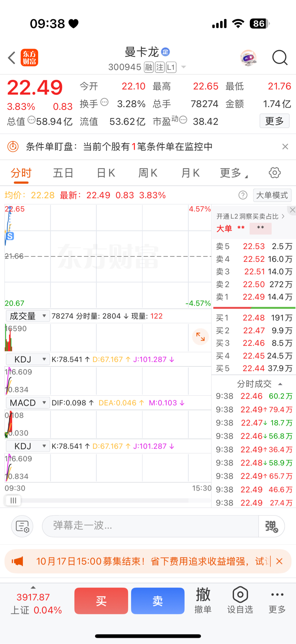This screenshot has width=296, height=644.
Task: Tap the orange megaphone icon
Action: tap(18, 561)
